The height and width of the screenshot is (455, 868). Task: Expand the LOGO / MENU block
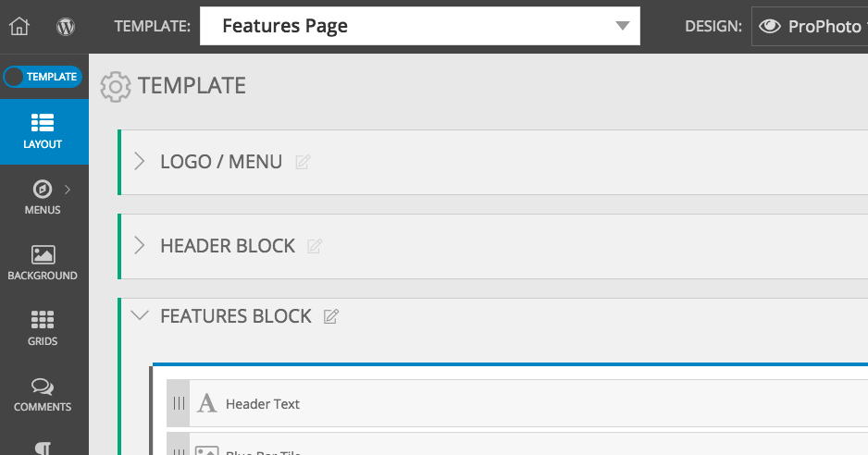click(x=140, y=162)
